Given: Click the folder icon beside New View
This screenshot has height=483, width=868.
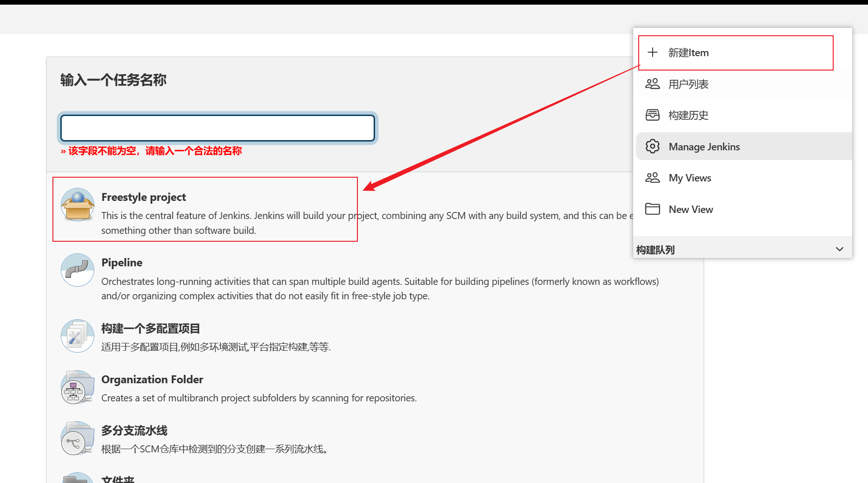Looking at the screenshot, I should 653,209.
